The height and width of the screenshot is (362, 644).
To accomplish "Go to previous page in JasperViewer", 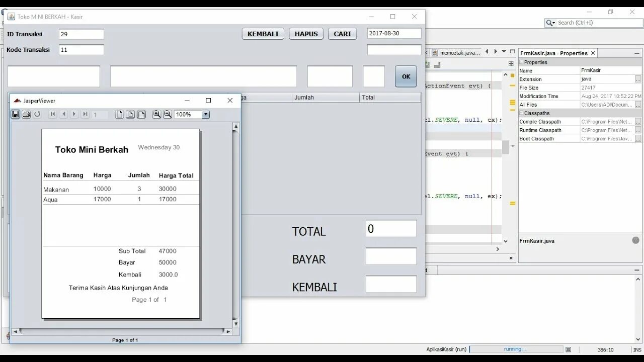I will pos(63,114).
